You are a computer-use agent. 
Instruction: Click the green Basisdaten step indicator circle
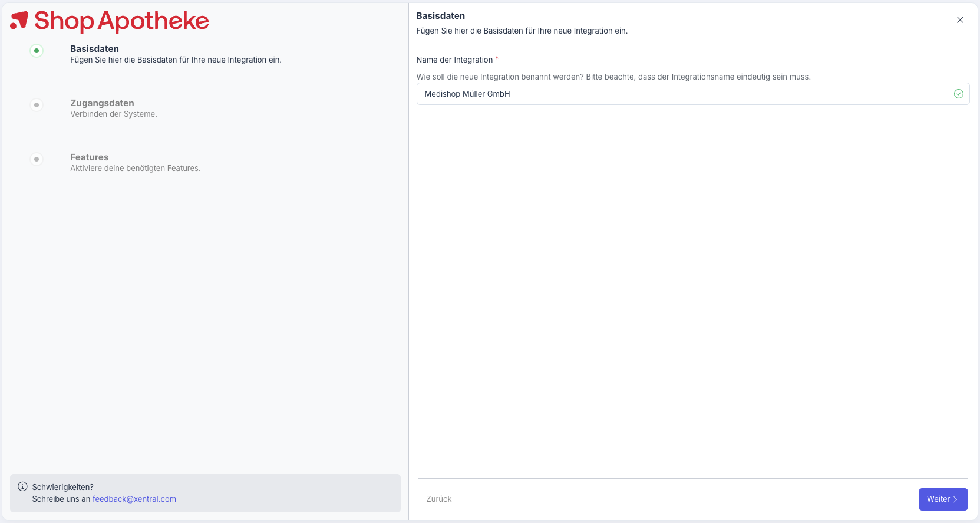point(37,51)
